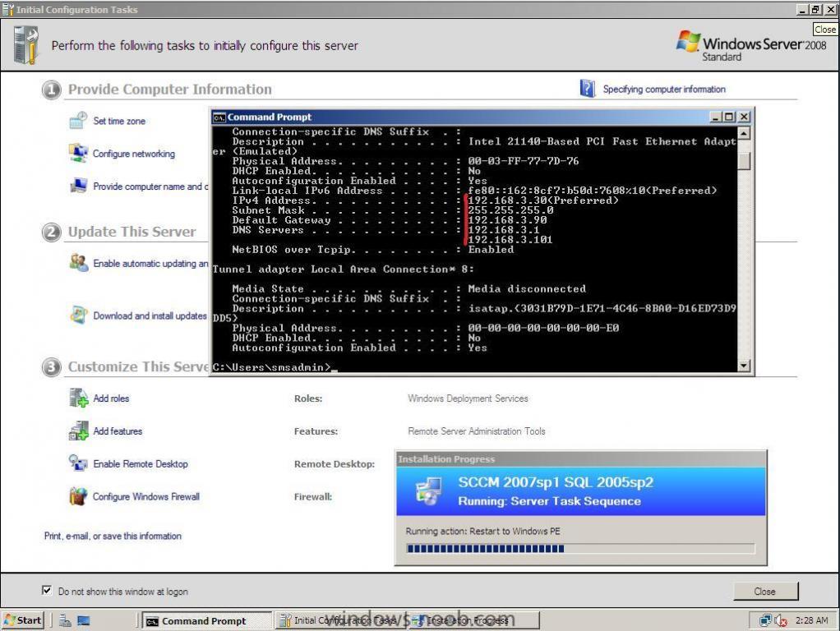Viewport: 840px width, 631px height.
Task: Maximize the Command Prompt window
Action: pos(729,117)
